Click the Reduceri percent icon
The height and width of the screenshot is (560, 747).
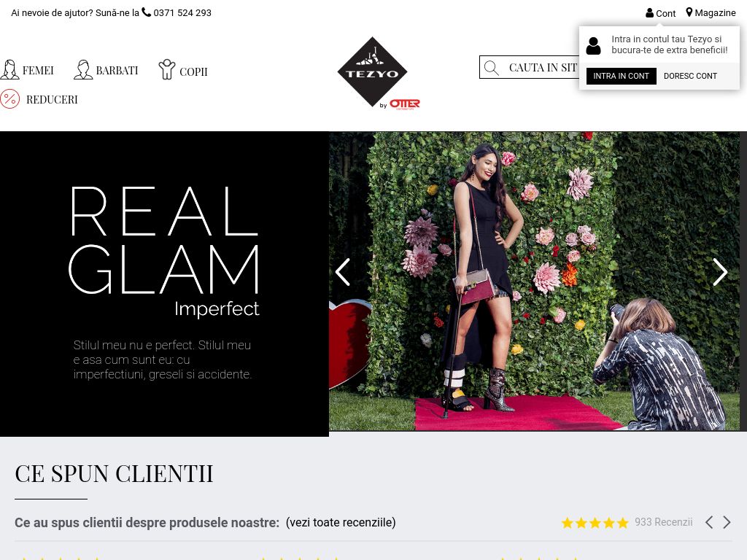(10, 99)
